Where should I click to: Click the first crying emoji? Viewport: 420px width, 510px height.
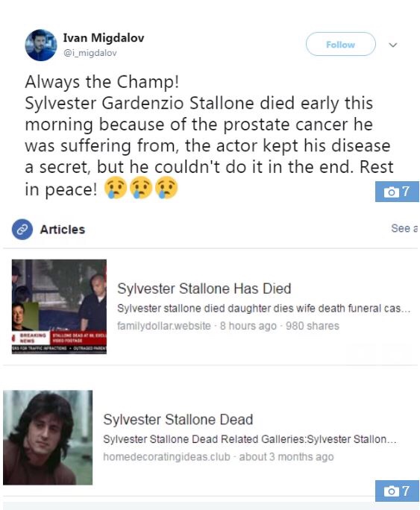[x=115, y=188]
